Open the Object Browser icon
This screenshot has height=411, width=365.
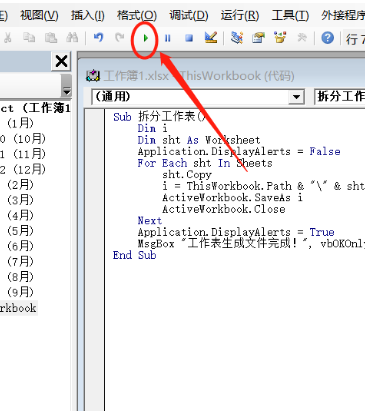280,38
